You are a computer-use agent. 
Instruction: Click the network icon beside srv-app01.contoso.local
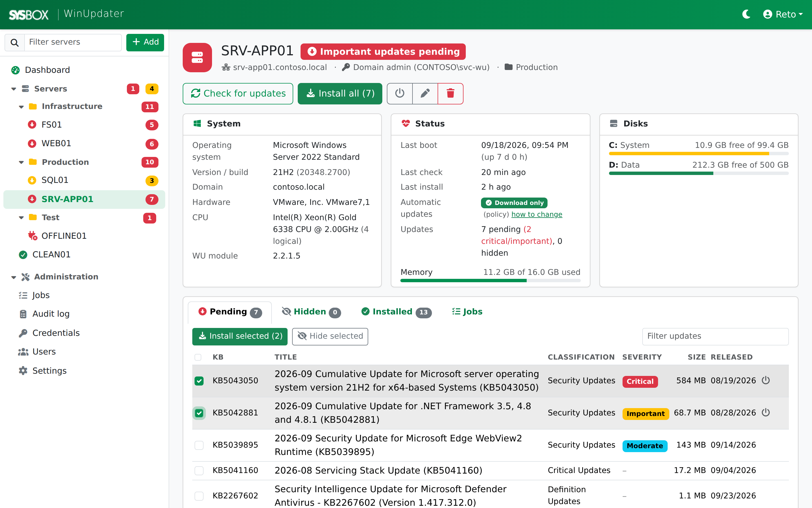point(226,67)
